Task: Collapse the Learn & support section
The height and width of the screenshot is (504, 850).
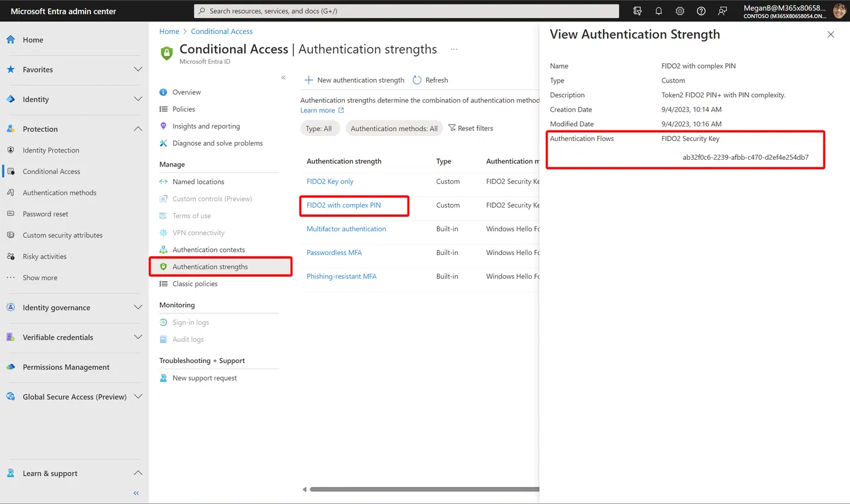Action: 138,473
